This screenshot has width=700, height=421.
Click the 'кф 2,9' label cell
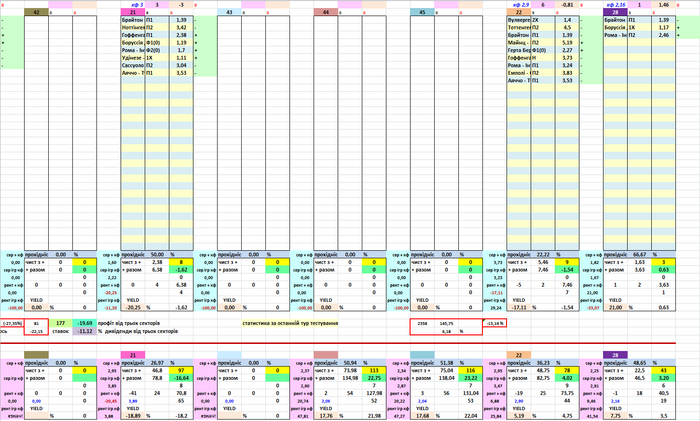(518, 4)
